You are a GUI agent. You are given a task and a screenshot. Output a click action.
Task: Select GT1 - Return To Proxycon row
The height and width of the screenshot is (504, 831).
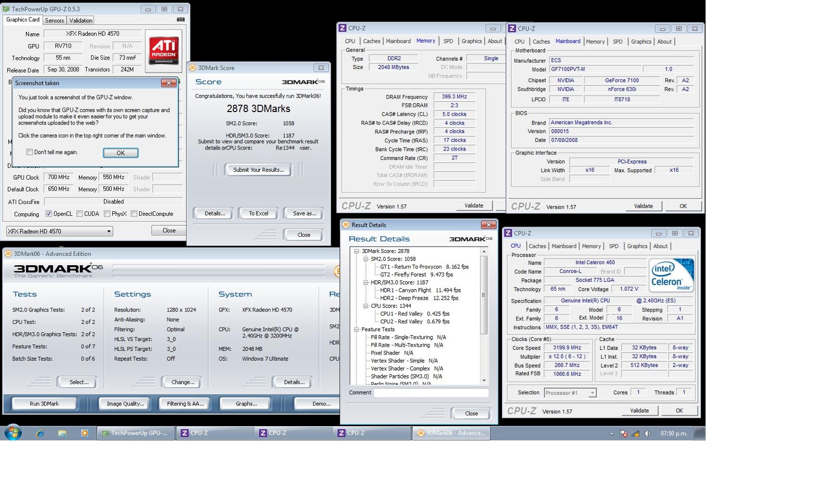(x=424, y=267)
